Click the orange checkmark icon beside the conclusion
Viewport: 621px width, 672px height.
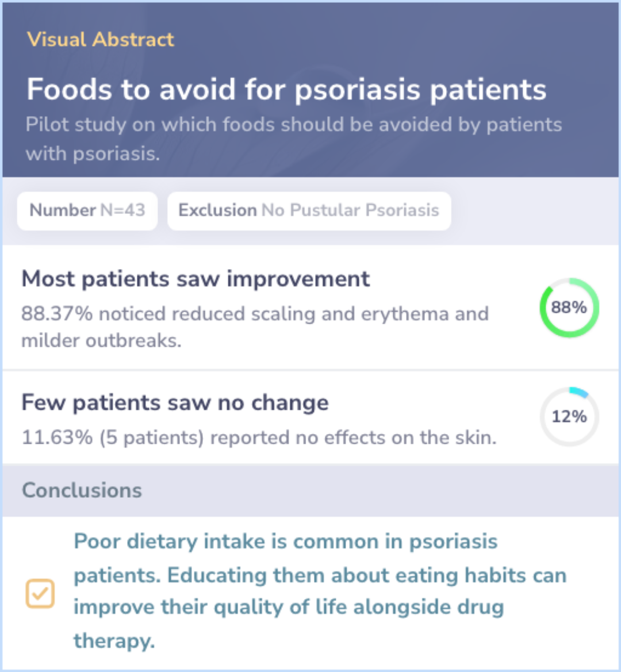(x=40, y=594)
